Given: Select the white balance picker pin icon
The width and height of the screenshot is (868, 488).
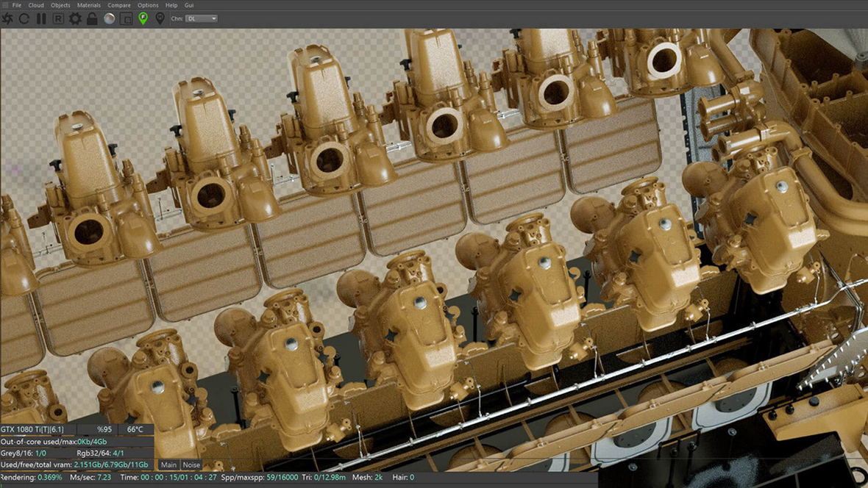Looking at the screenshot, I should (x=160, y=18).
